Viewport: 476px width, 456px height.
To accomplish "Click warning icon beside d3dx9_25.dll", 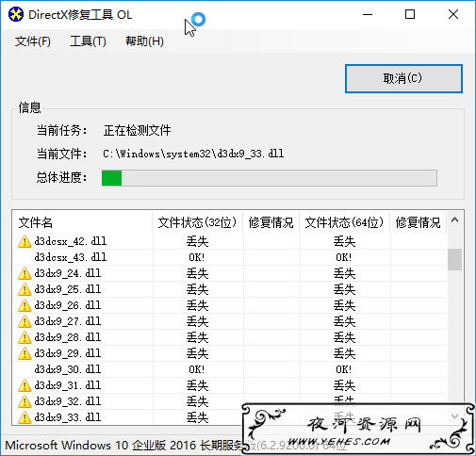I will tap(25, 289).
